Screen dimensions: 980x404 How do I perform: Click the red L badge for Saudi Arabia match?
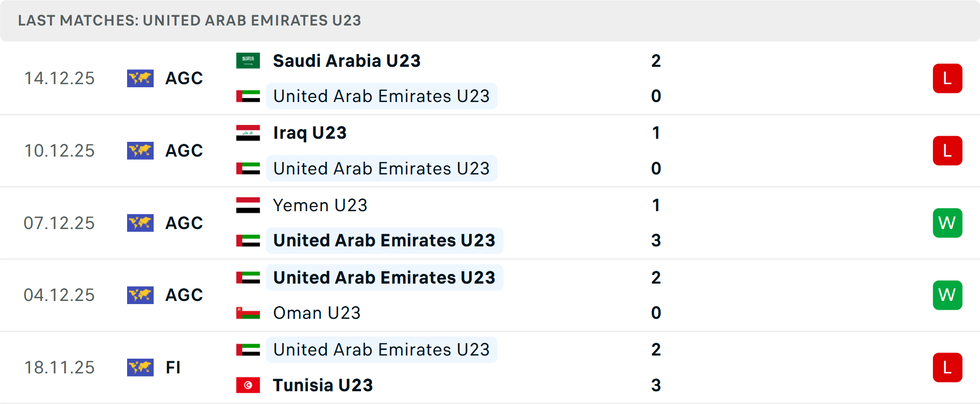point(947,79)
